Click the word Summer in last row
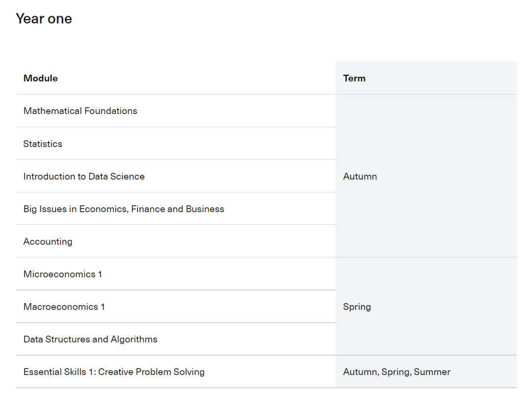The height and width of the screenshot is (406, 532). 432,372
